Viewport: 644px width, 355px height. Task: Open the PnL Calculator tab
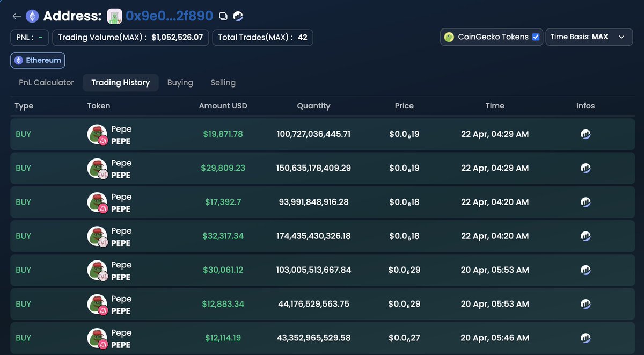click(x=46, y=82)
